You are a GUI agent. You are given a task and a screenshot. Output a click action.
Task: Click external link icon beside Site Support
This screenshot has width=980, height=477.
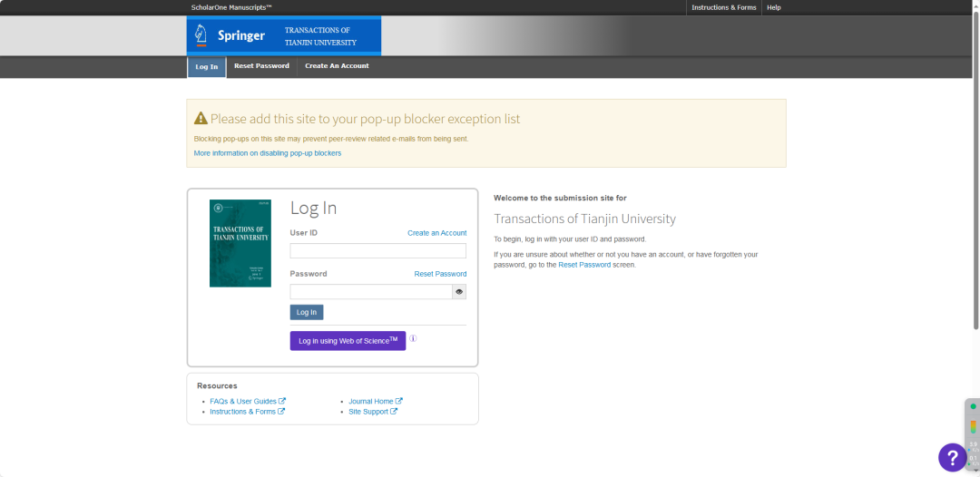tap(394, 412)
